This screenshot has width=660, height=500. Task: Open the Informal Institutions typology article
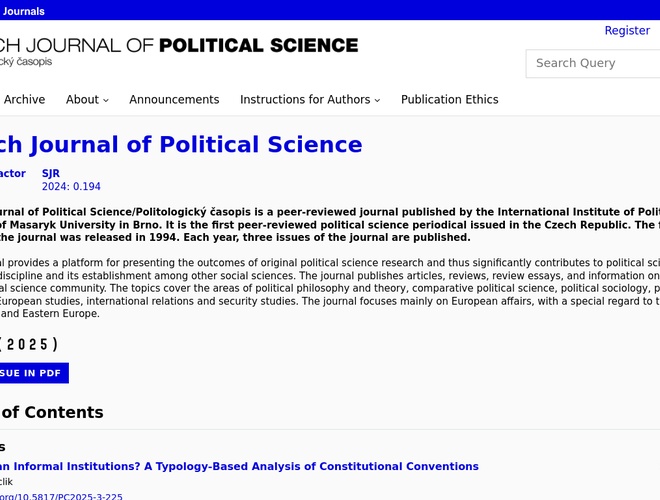tap(238, 467)
